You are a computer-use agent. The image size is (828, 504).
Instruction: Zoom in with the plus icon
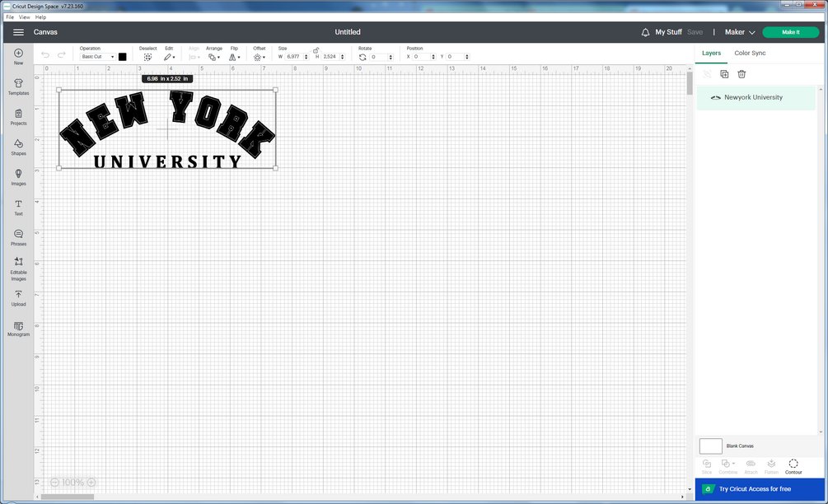coord(91,483)
